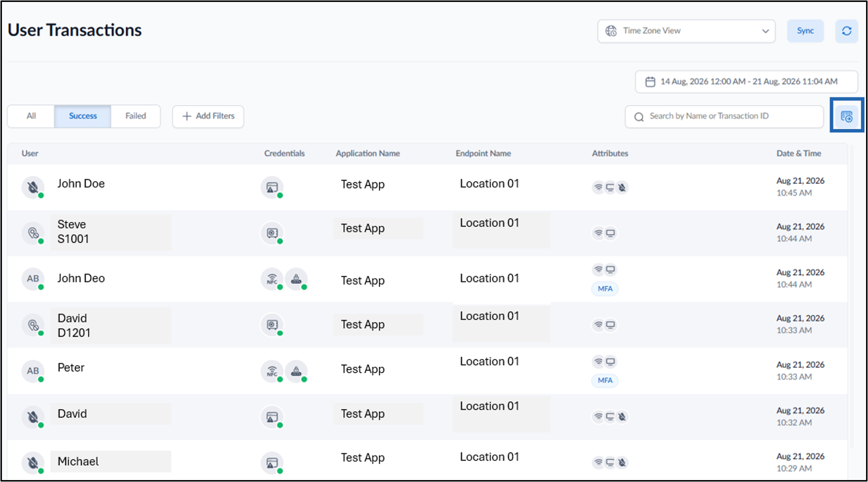
Task: Click David's face credential icon in 10:32 row
Action: (x=272, y=417)
